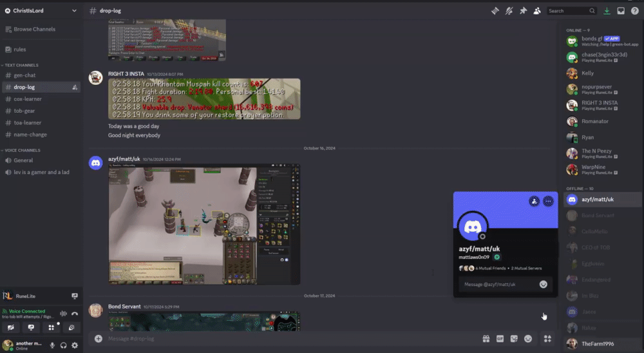644x353 pixels.
Task: Click the create invite icon on drop-log
Action: 75,87
